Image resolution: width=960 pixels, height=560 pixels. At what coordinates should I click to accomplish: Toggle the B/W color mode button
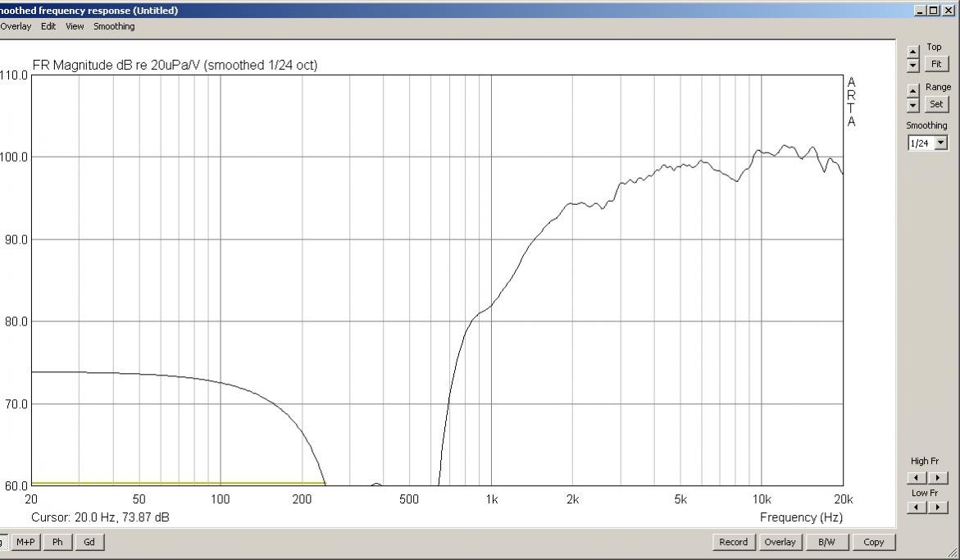click(x=826, y=542)
